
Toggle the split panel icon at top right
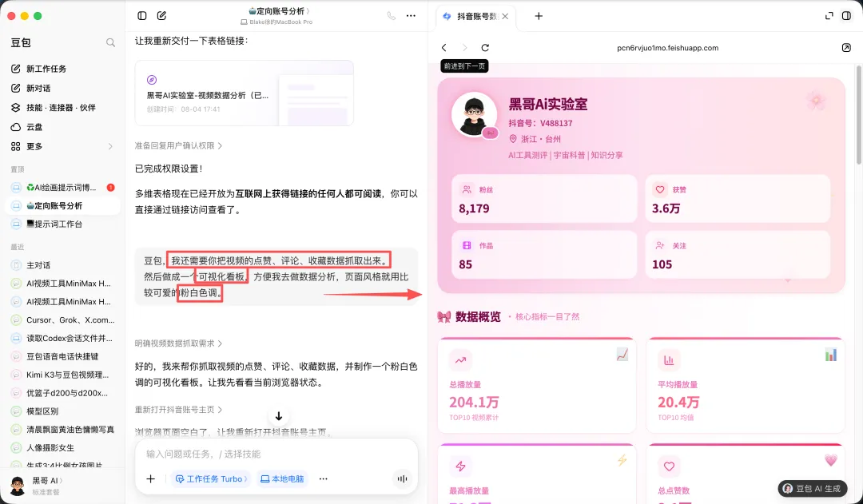846,16
